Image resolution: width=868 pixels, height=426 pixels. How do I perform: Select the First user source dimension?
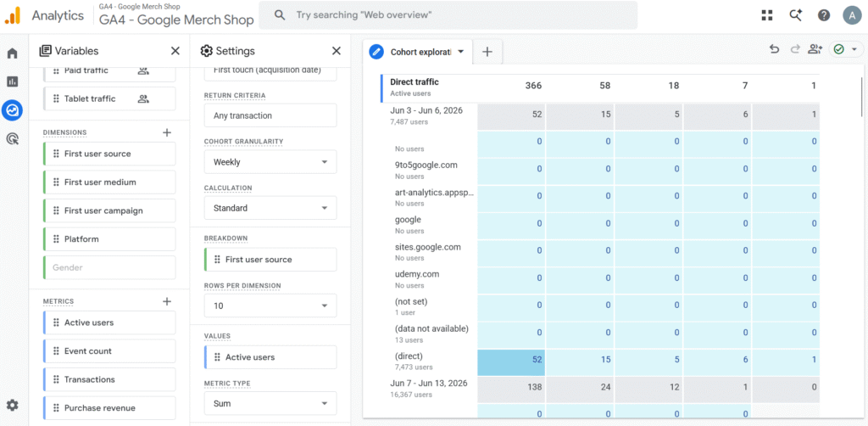click(x=109, y=154)
